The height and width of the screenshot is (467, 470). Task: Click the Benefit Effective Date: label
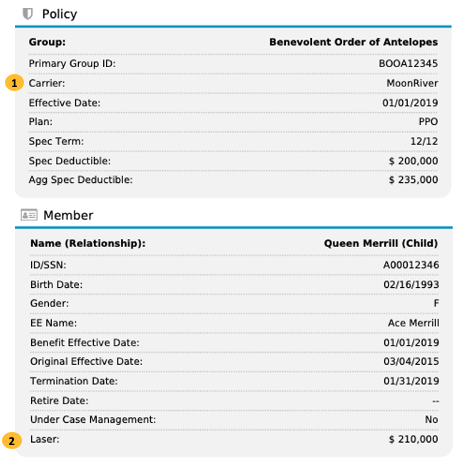(x=85, y=343)
